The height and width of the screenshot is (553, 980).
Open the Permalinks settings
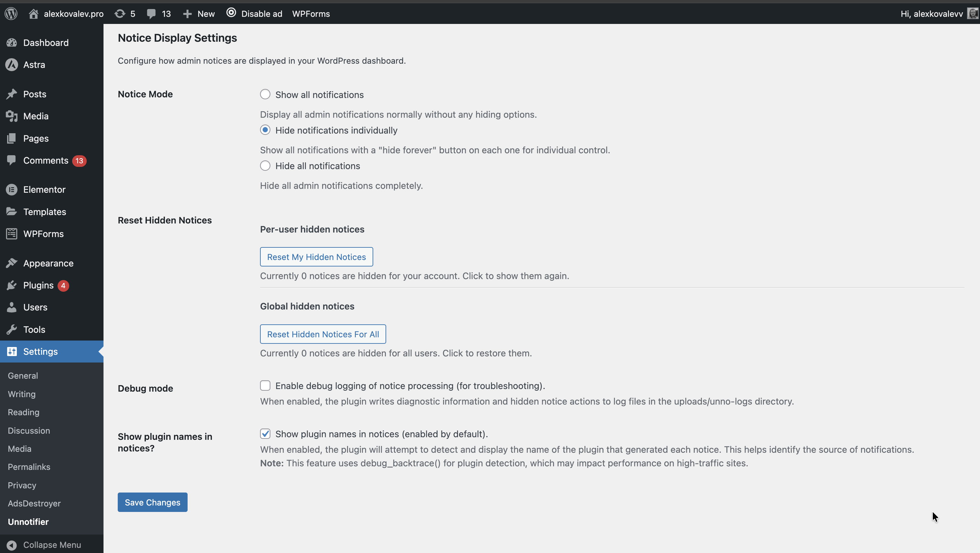[28, 467]
